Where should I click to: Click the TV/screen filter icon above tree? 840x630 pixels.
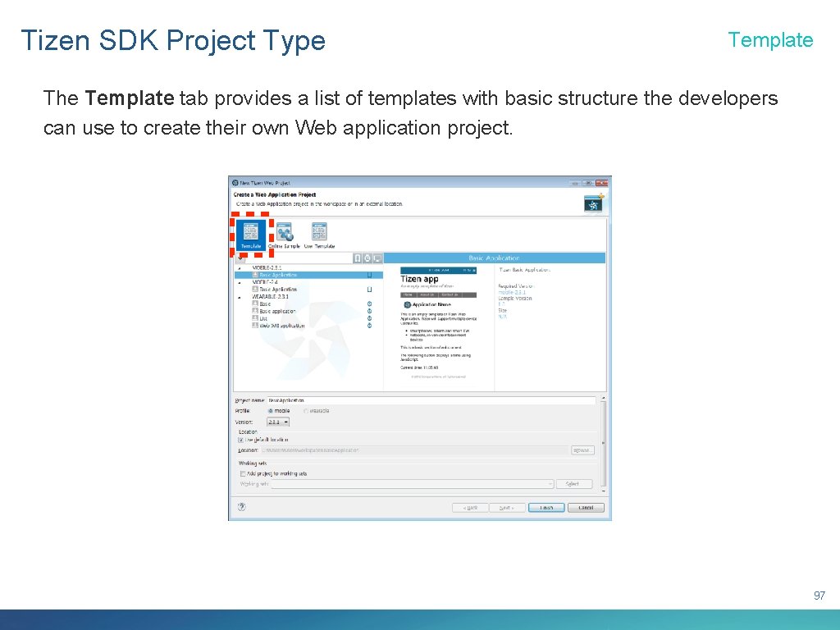pos(377,258)
